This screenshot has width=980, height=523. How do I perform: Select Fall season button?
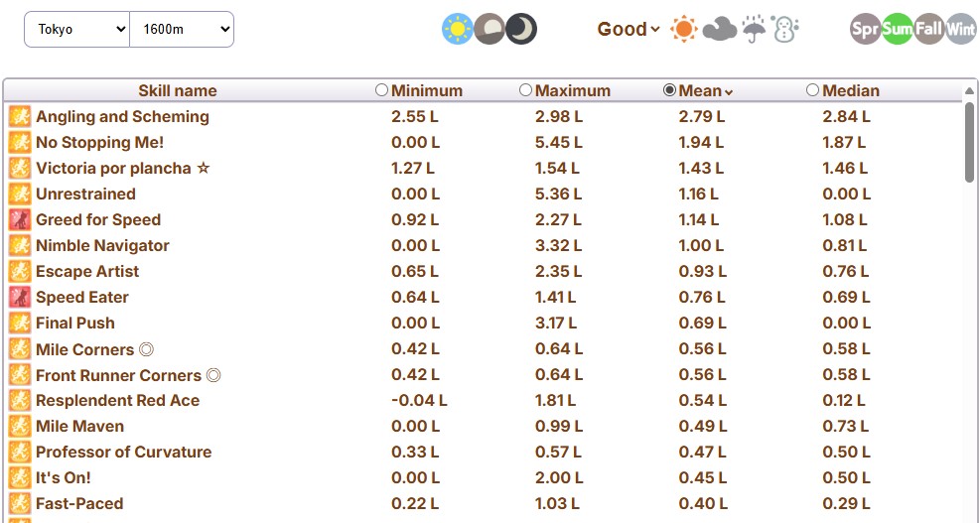[929, 29]
